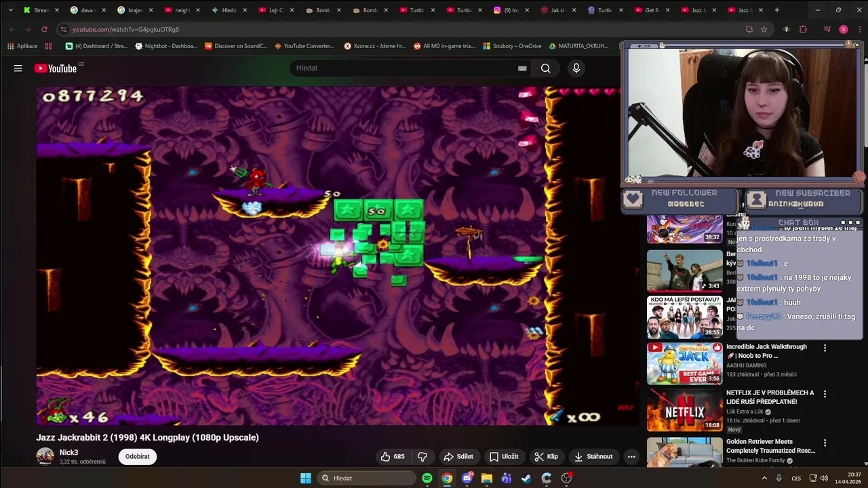Open File Explorer from the taskbar
Image resolution: width=868 pixels, height=488 pixels.
point(487,478)
